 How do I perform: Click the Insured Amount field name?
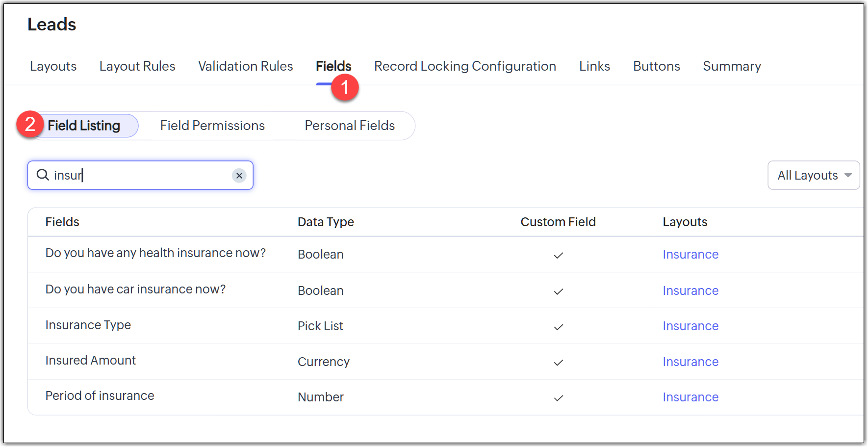click(91, 361)
